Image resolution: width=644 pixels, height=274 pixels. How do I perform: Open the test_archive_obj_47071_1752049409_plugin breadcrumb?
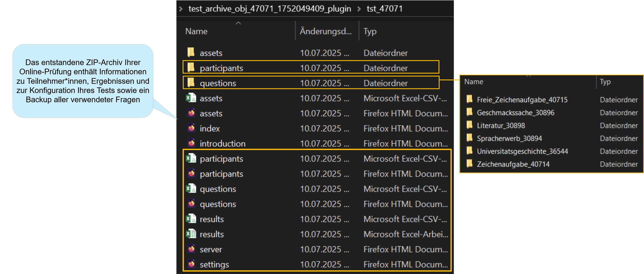point(270,9)
